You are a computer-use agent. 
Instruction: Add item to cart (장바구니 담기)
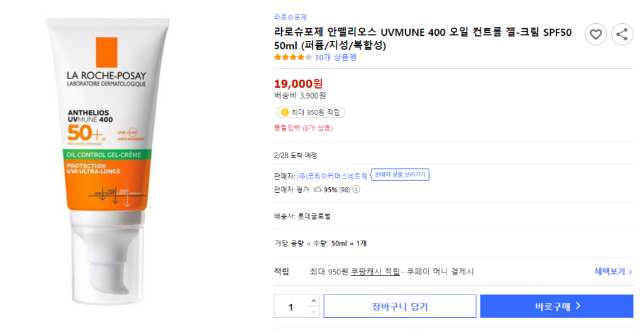point(399,307)
